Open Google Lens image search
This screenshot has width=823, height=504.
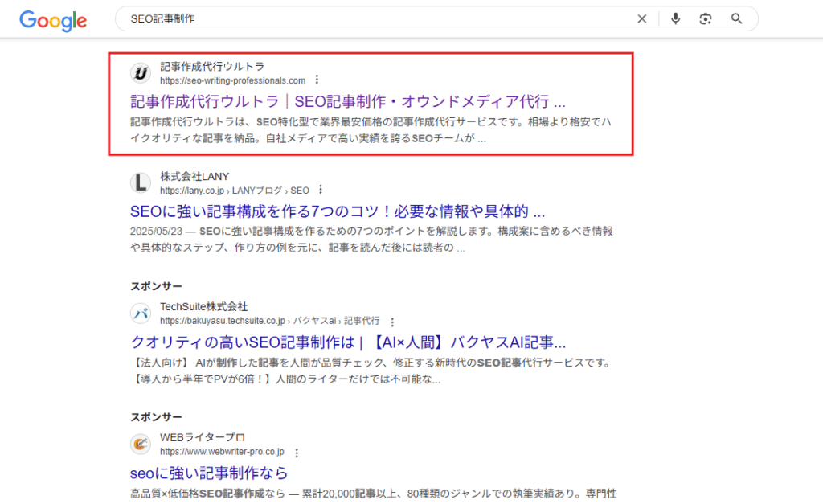(x=706, y=19)
